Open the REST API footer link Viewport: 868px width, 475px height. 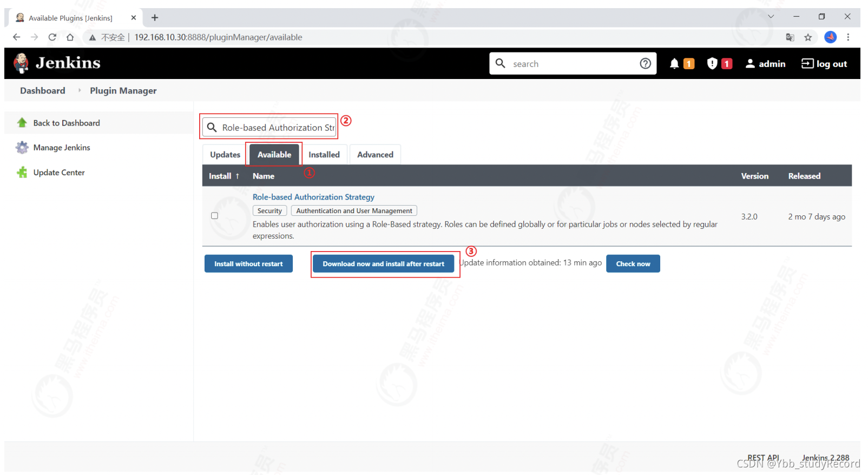(763, 458)
